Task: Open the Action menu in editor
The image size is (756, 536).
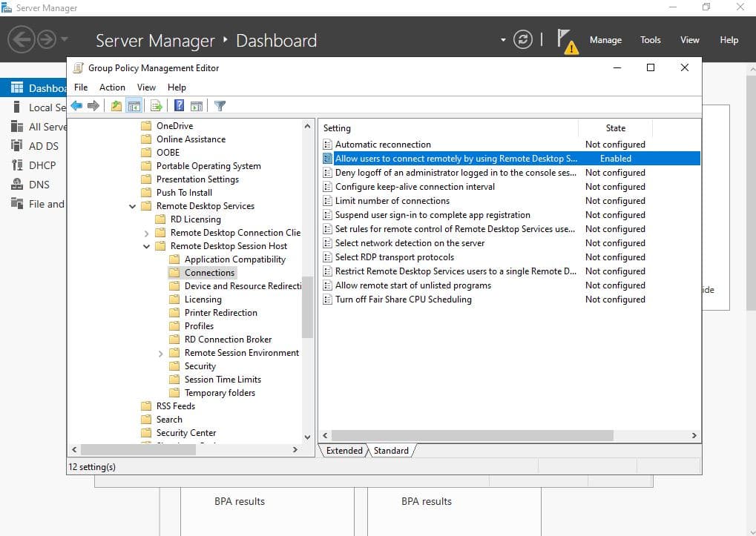Action: pyautogui.click(x=112, y=87)
